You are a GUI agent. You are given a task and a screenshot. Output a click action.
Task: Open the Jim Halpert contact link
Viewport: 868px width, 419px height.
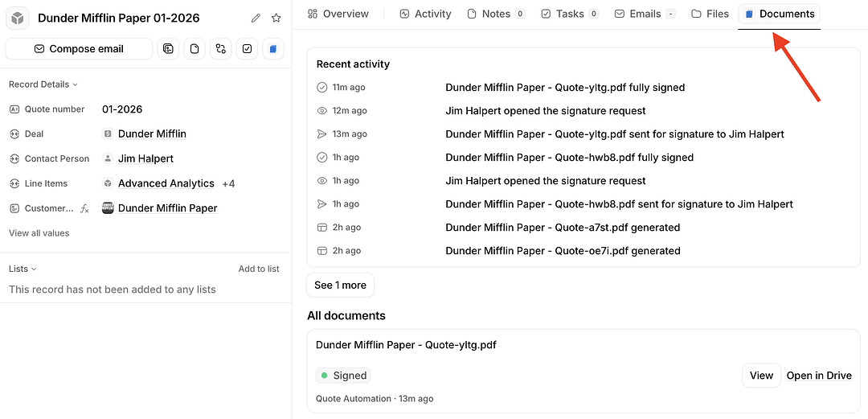pos(145,158)
